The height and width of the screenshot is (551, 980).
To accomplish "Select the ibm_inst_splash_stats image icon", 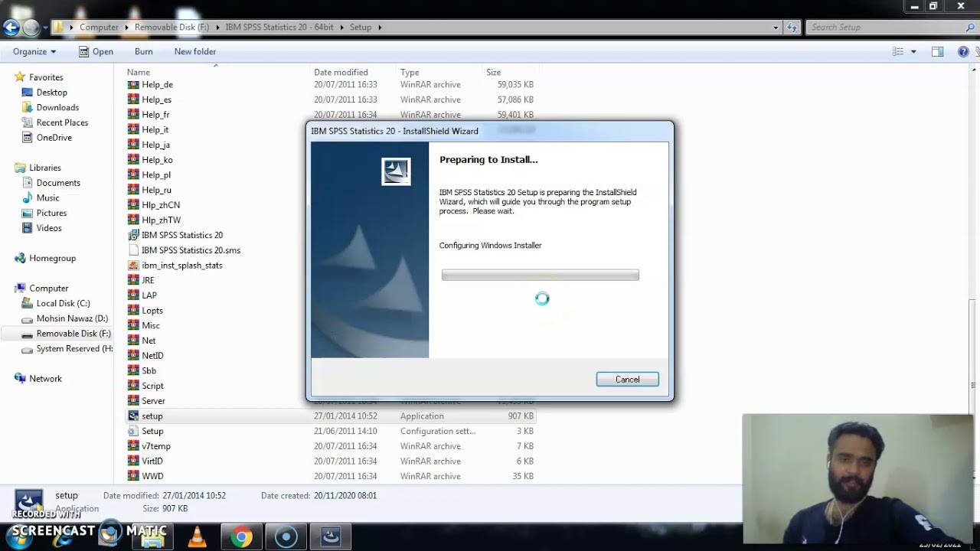I will coord(133,266).
